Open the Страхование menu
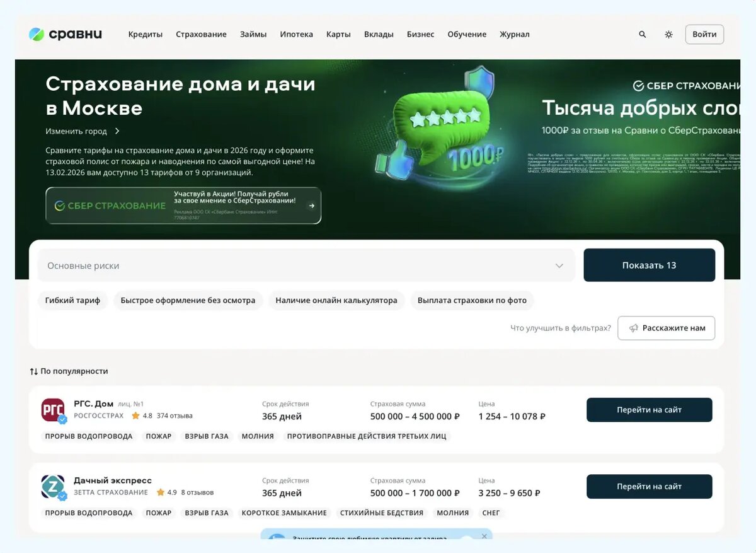Image resolution: width=756 pixels, height=553 pixels. coord(201,34)
